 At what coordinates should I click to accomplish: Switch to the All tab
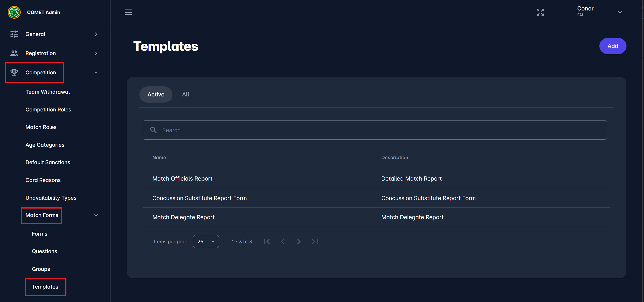click(x=185, y=95)
